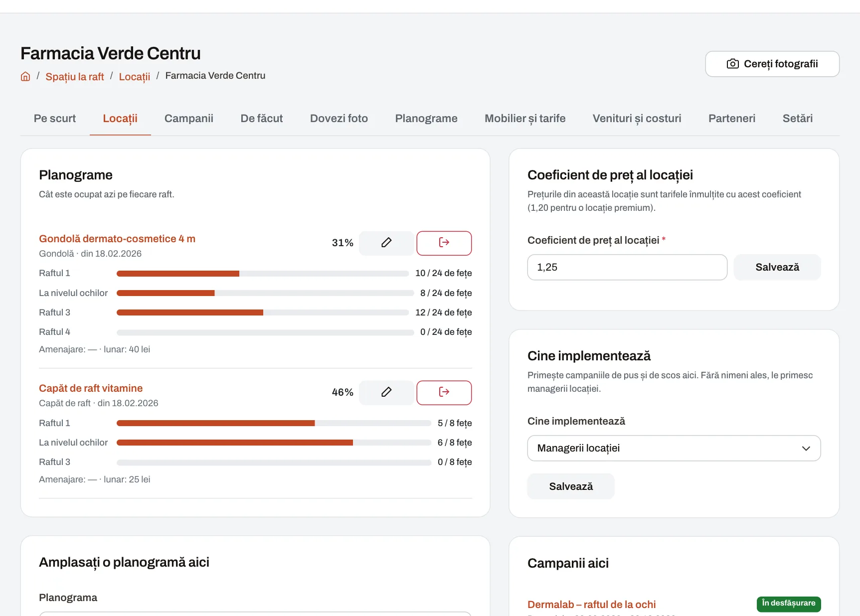
Task: Click the Raftul 1 bar showing 10 / 24 fețe
Action: pyautogui.click(x=263, y=274)
